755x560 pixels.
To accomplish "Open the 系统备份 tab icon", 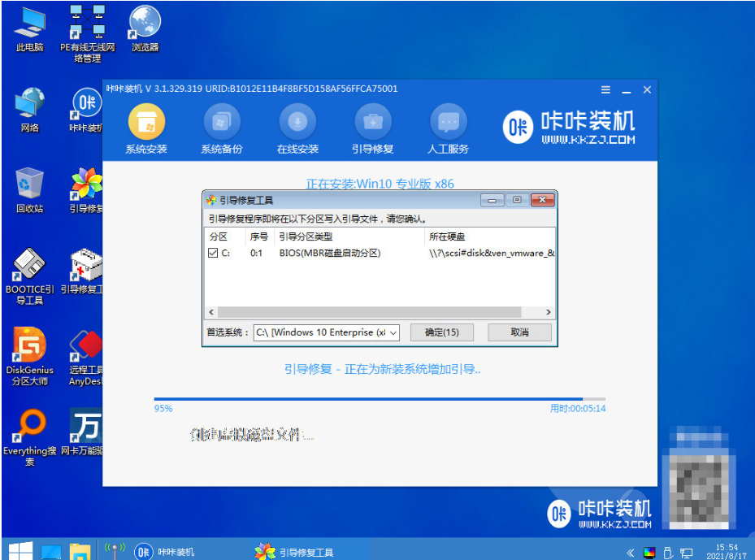I will (222, 122).
